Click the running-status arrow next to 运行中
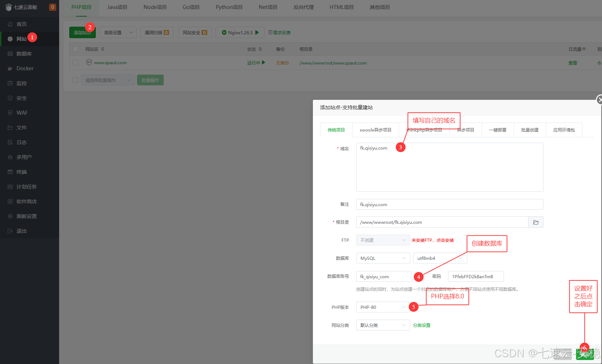Viewport: 602px width, 364px height. pyautogui.click(x=264, y=62)
